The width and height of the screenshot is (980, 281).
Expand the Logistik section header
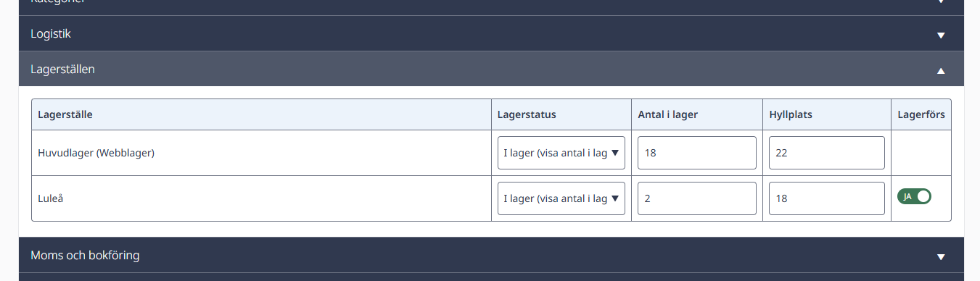coord(491,34)
